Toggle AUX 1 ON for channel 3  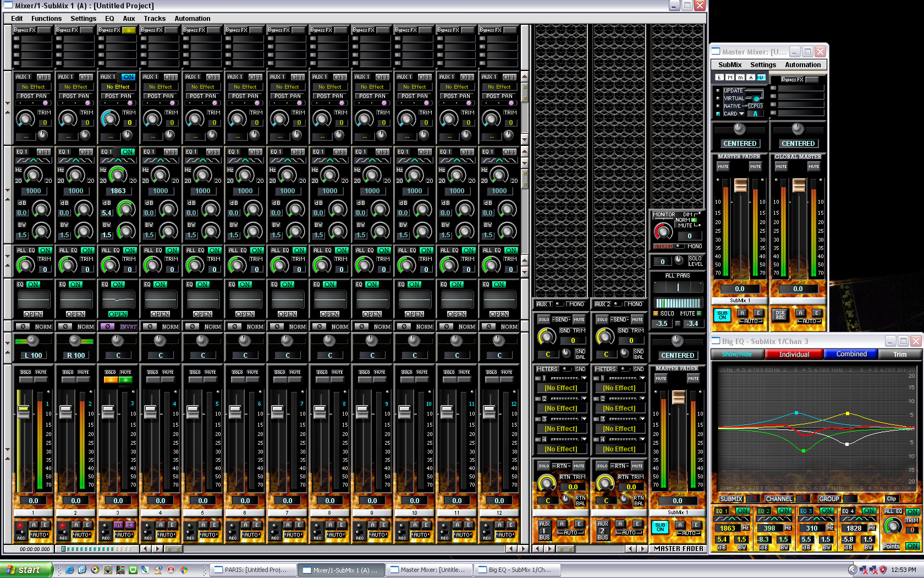[x=129, y=77]
